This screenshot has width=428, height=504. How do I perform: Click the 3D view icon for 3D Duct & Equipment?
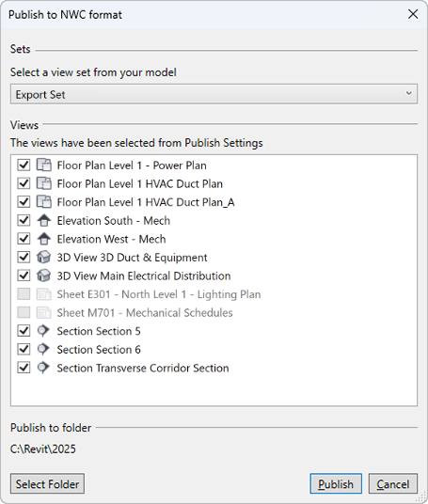tap(43, 257)
